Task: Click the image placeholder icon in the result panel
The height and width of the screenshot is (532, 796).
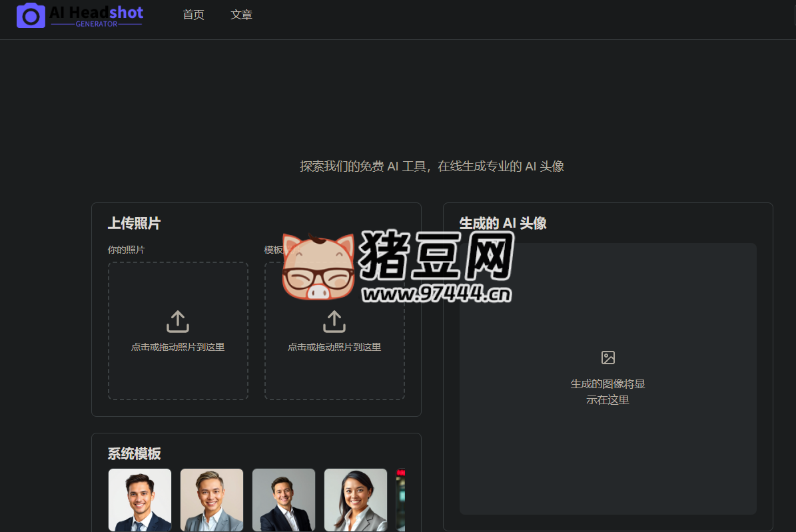Action: (607, 358)
